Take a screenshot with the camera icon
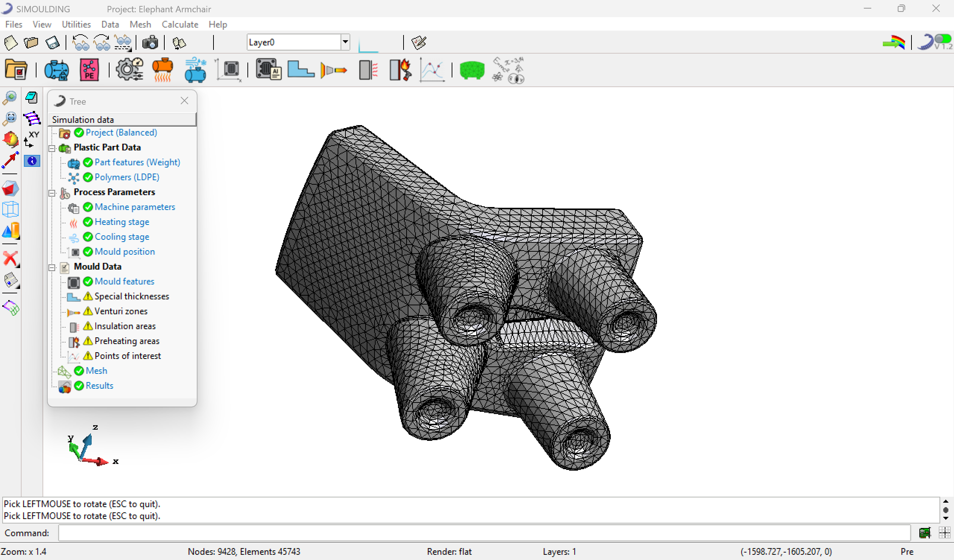 [x=150, y=42]
